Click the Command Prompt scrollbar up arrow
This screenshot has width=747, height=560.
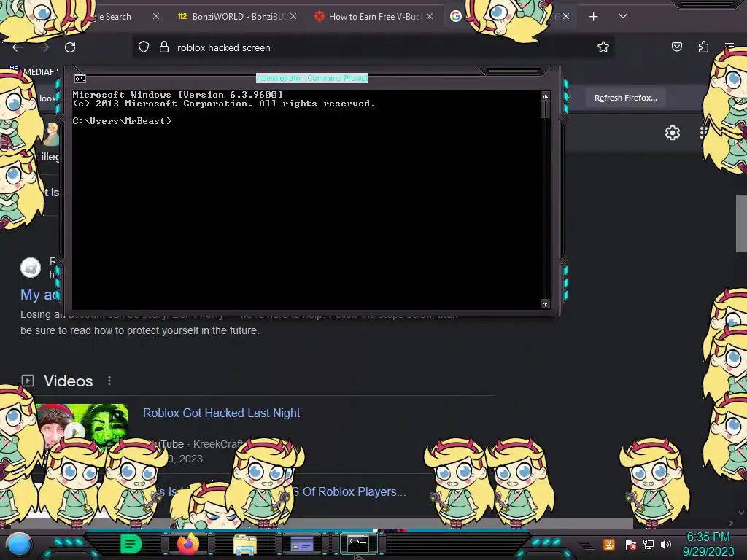click(545, 97)
